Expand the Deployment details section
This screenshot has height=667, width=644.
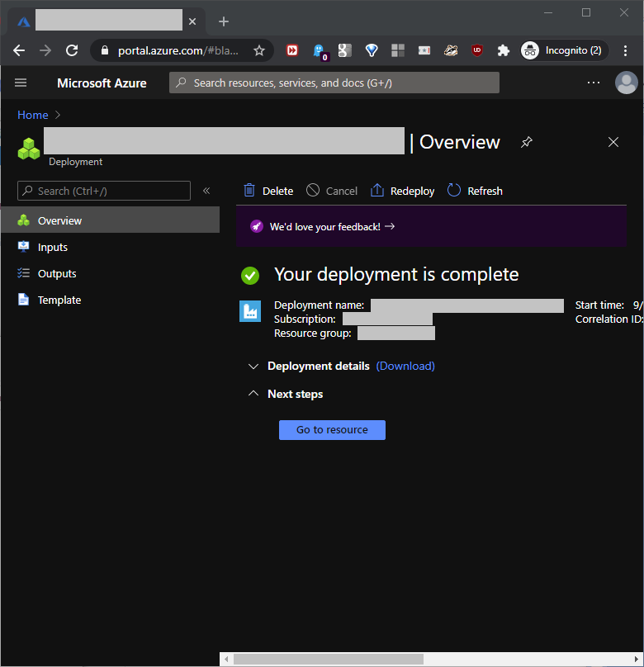tap(309, 367)
